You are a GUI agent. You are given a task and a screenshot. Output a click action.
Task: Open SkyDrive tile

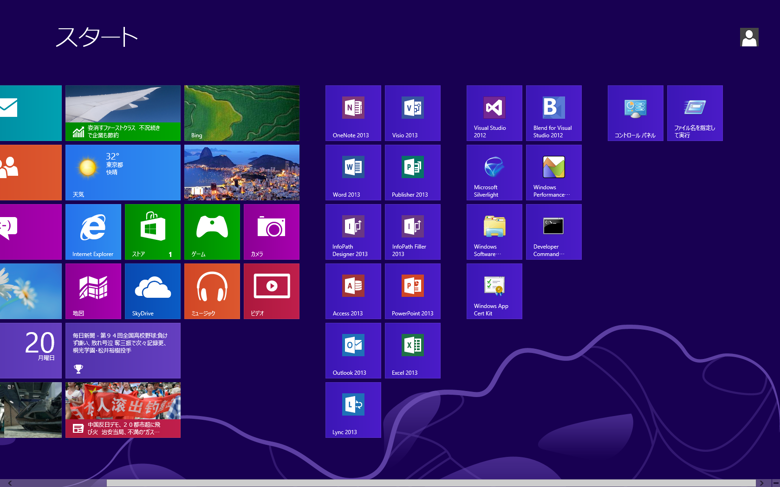point(153,291)
